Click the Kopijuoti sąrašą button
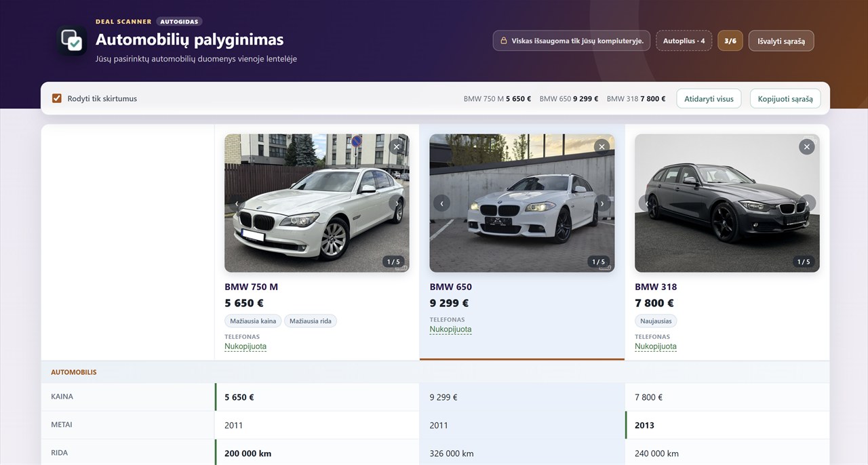 [785, 98]
